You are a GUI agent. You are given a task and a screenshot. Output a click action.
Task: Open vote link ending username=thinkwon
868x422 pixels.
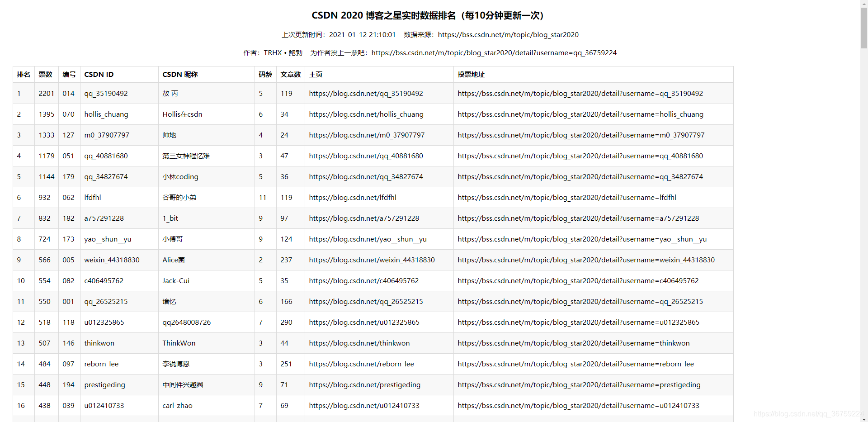(574, 343)
